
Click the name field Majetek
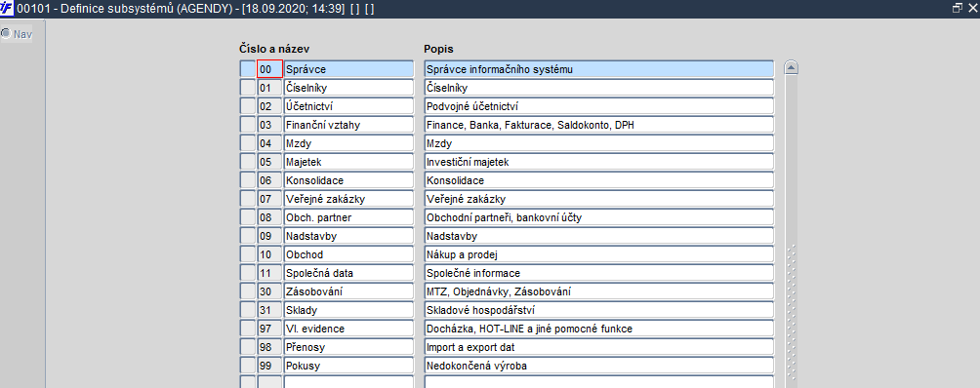pyautogui.click(x=348, y=162)
